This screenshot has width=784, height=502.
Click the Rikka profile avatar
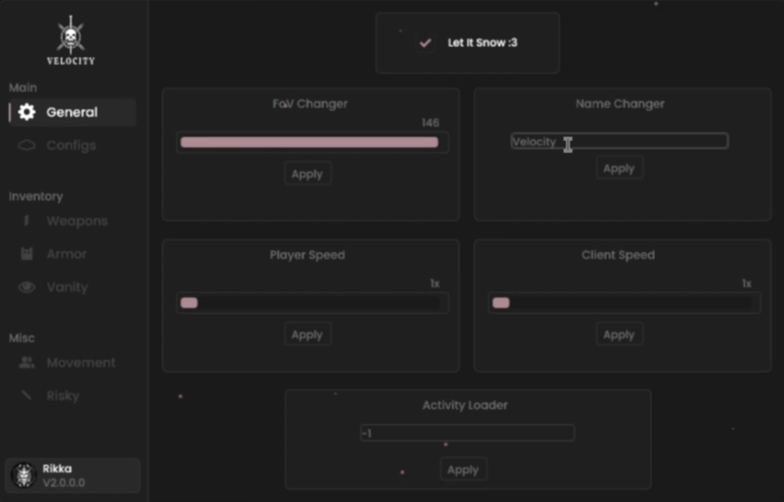pos(24,475)
